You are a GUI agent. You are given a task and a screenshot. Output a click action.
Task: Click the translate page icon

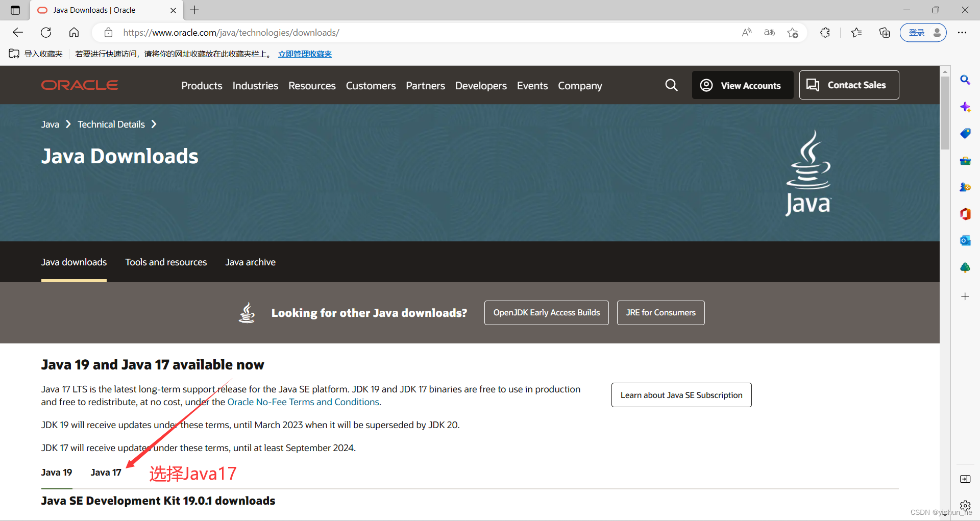pyautogui.click(x=769, y=33)
